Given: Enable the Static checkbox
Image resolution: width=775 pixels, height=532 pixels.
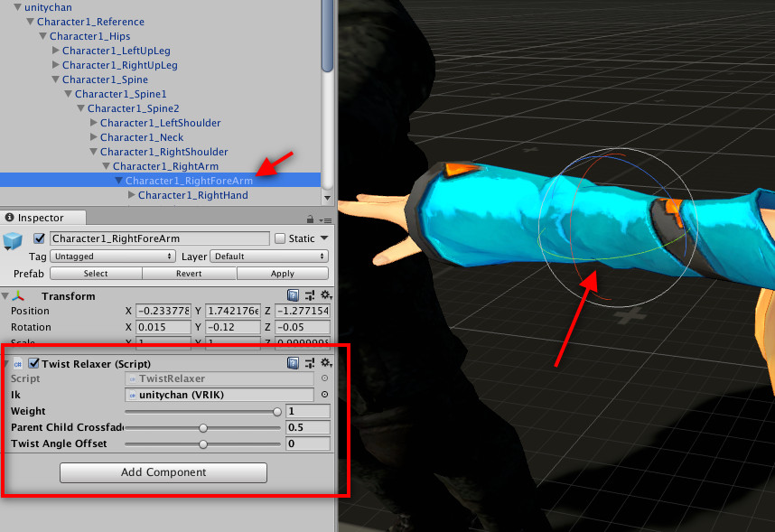Looking at the screenshot, I should tap(280, 238).
